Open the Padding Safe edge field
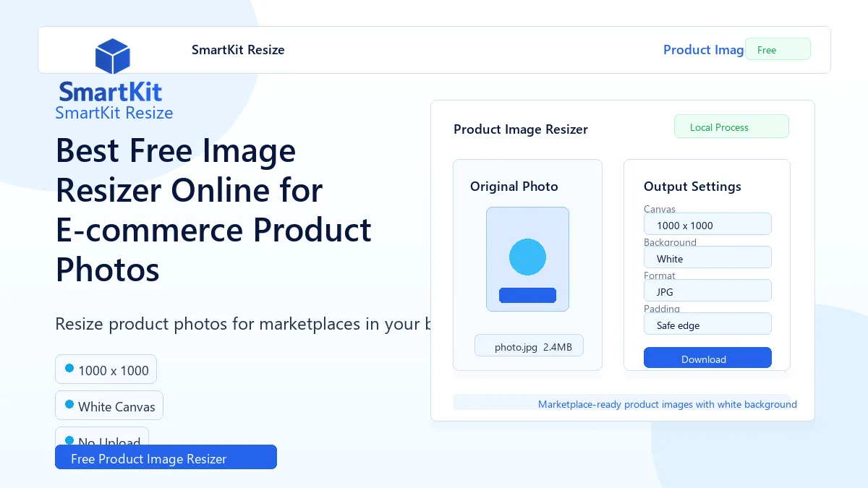This screenshot has width=868, height=488. [707, 324]
